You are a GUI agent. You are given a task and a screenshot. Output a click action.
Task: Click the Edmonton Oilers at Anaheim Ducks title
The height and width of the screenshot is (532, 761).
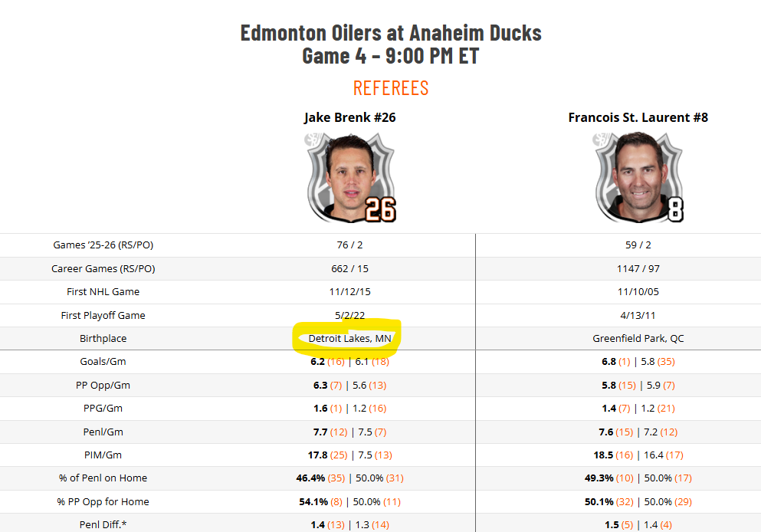pyautogui.click(x=391, y=33)
